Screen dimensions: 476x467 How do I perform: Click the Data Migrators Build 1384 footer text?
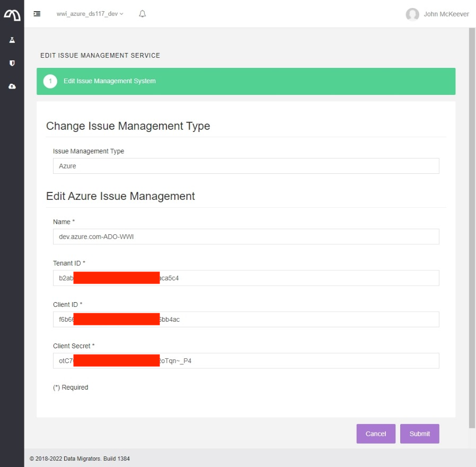pyautogui.click(x=80, y=459)
